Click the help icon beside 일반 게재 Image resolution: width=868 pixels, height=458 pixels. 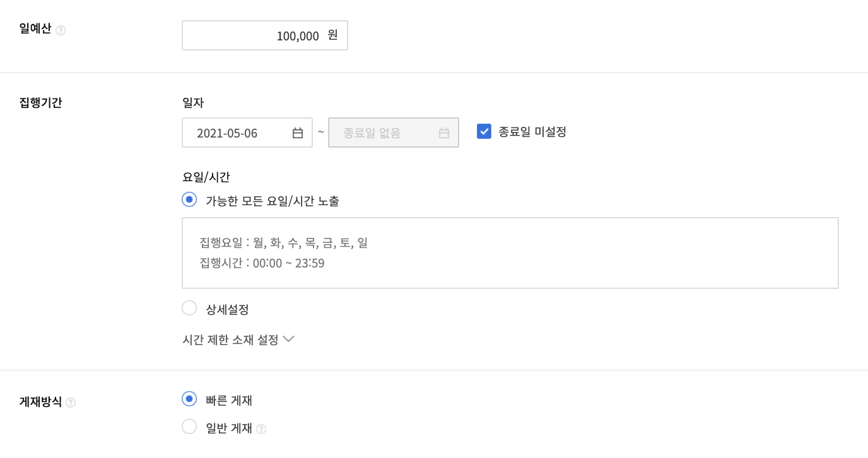pos(261,429)
